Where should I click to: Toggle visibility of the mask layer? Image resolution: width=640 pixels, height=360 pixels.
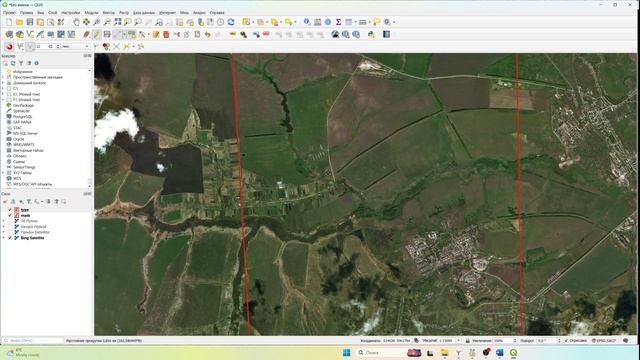(x=10, y=215)
